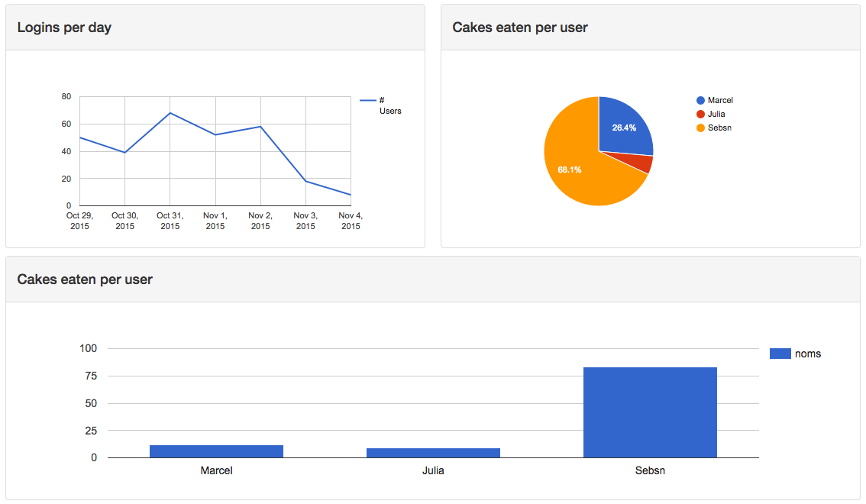866x504 pixels.
Task: Click the pie chart panel title Cakes eaten per user
Action: (x=520, y=27)
